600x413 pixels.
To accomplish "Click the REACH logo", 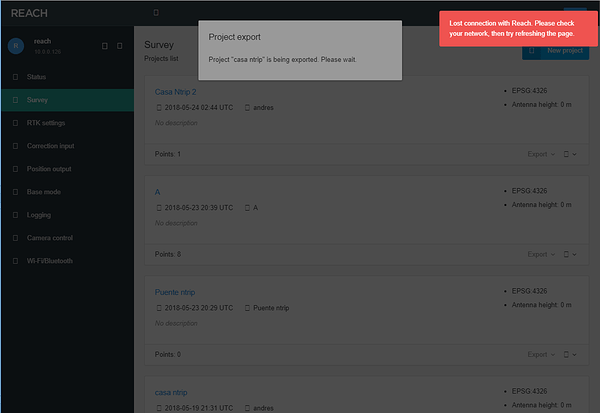I will 29,13.
